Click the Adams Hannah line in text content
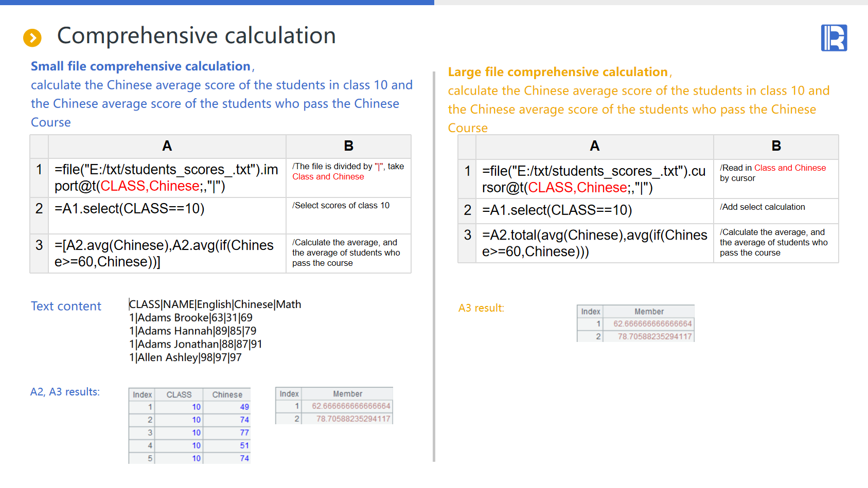868x488 pixels. coord(192,331)
